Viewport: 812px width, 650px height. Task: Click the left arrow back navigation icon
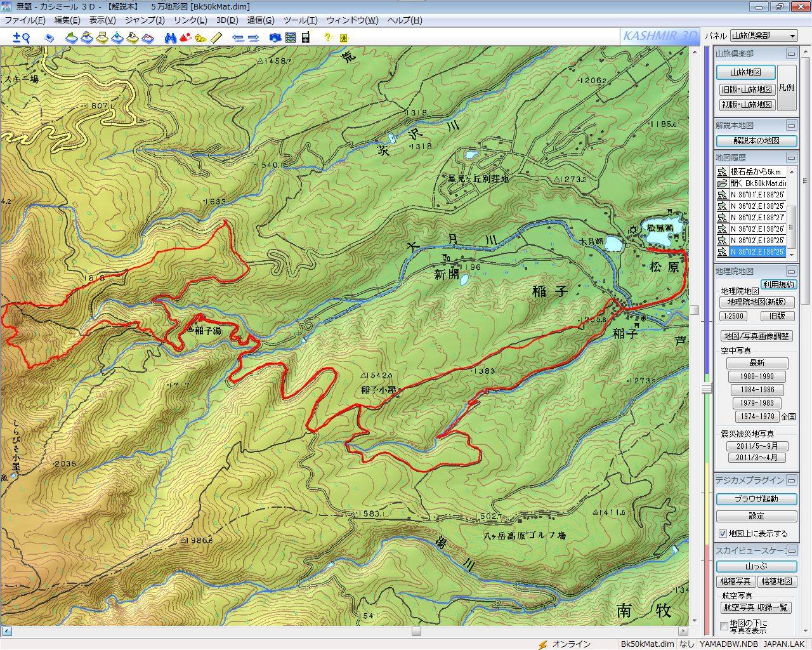pos(238,37)
